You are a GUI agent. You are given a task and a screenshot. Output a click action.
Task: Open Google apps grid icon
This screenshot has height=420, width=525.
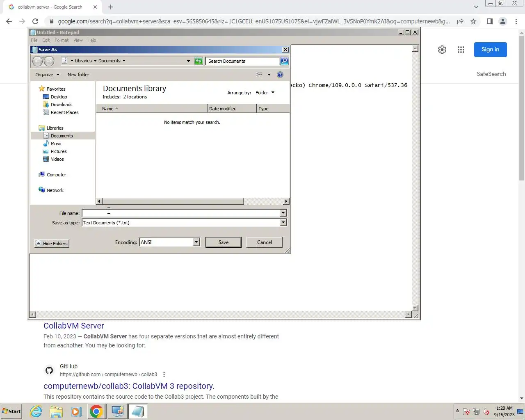coord(461,50)
